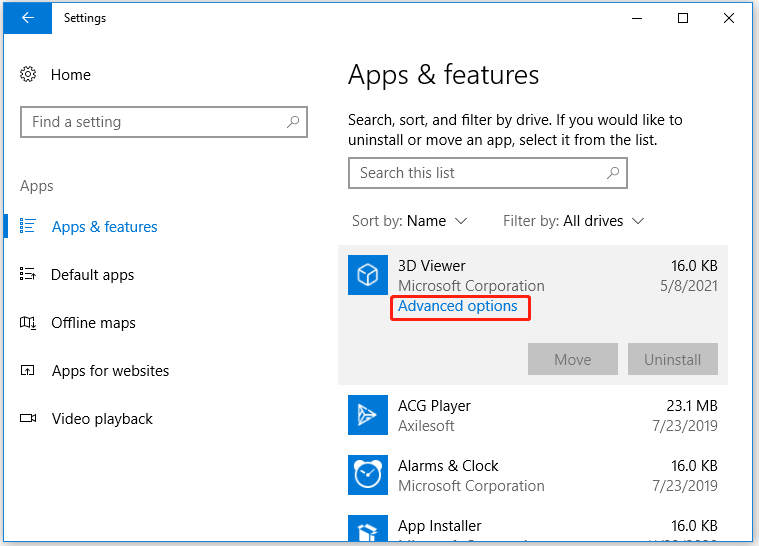Click the 3D Viewer app icon
759x546 pixels.
(x=367, y=275)
